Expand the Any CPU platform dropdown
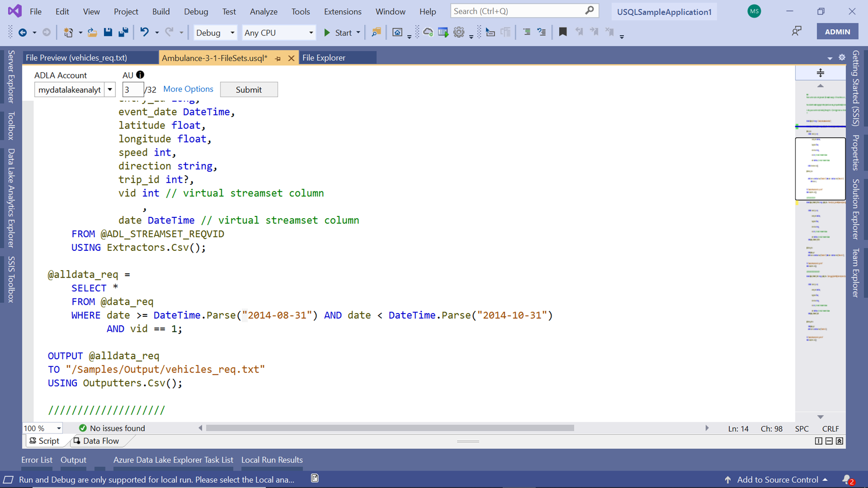 point(311,33)
